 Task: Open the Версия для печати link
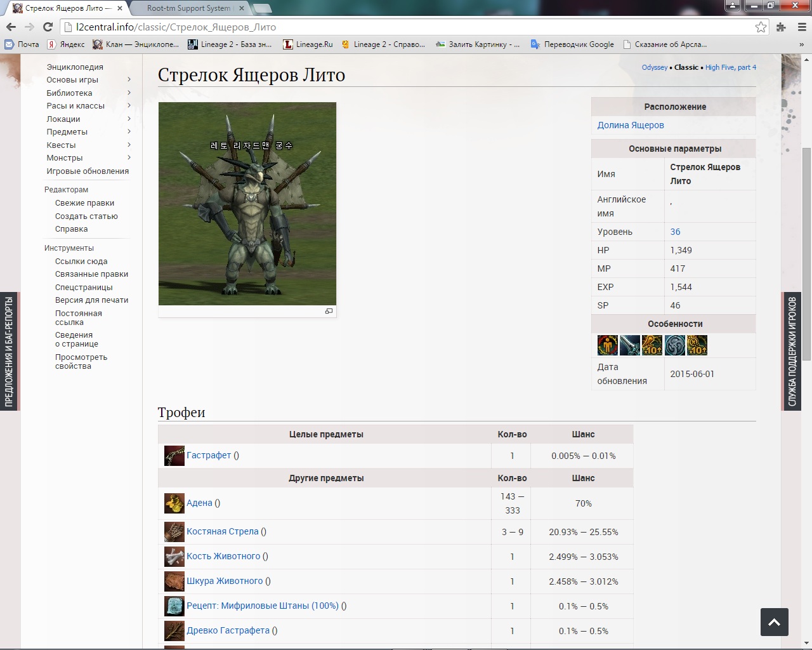pos(91,300)
